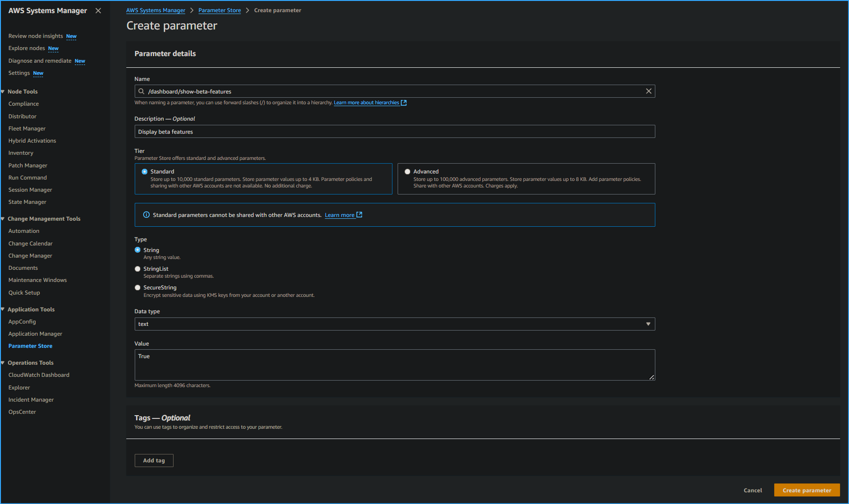Collapse the Change Management Tools section
This screenshot has width=849, height=504.
tap(3, 218)
